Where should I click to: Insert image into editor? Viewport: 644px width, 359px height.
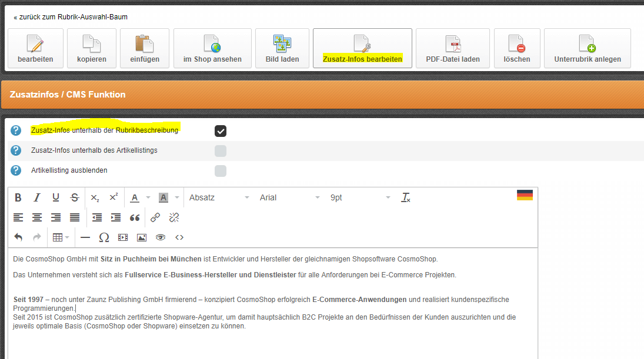tap(142, 237)
